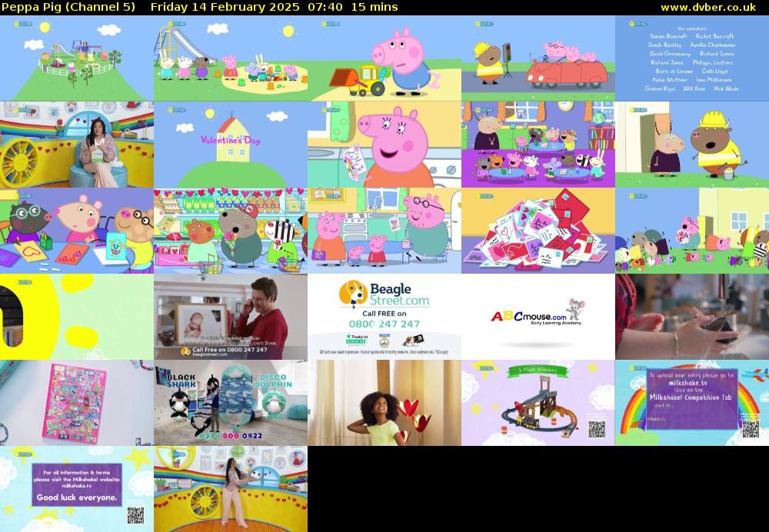The image size is (769, 532).
Task: Click the QR code on 5 Main Winners frame
Action: 598,429
